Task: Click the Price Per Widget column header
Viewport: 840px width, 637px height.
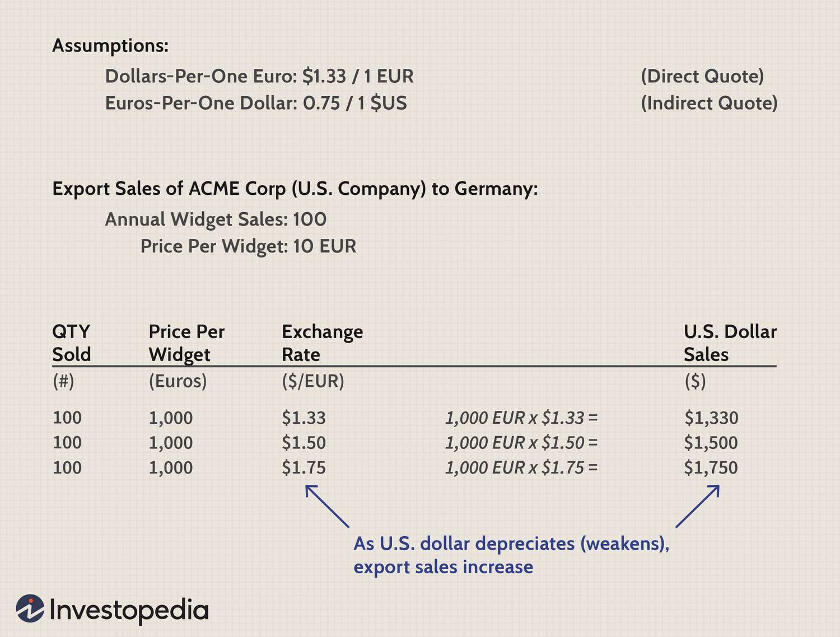Action: (186, 343)
